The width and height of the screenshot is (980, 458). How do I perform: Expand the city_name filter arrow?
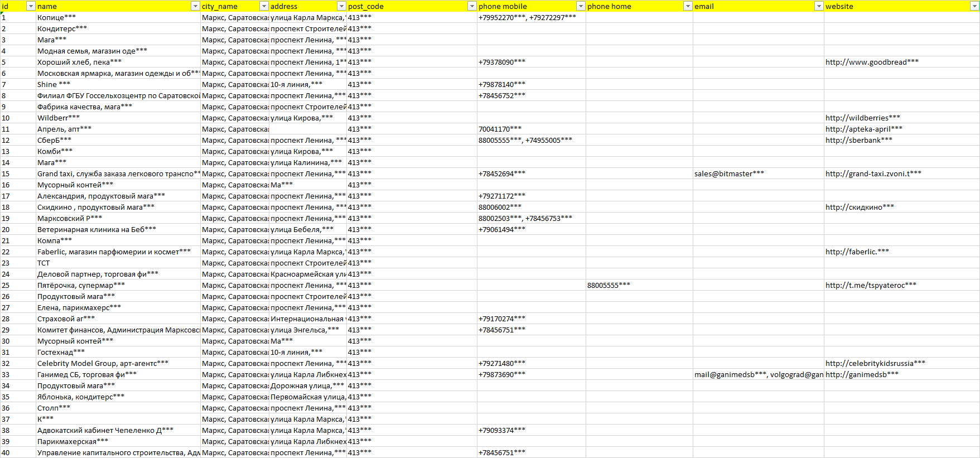coord(264,6)
